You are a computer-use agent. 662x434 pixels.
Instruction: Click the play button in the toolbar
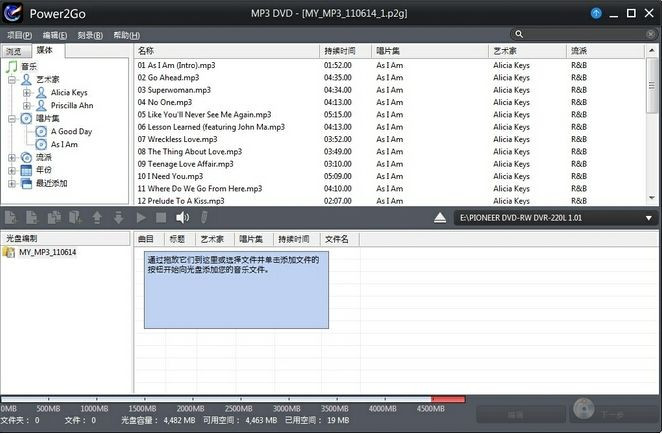point(141,217)
